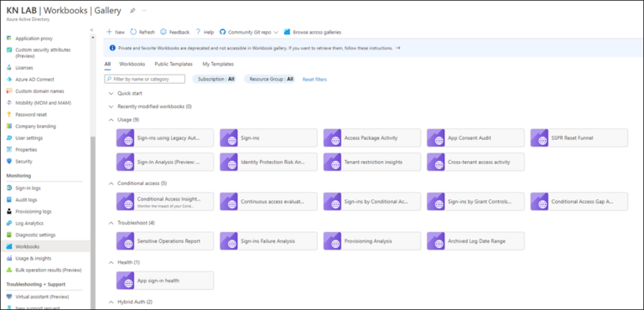The image size is (644, 310).
Task: Open the Access Package Activity workbook
Action: pos(372,138)
